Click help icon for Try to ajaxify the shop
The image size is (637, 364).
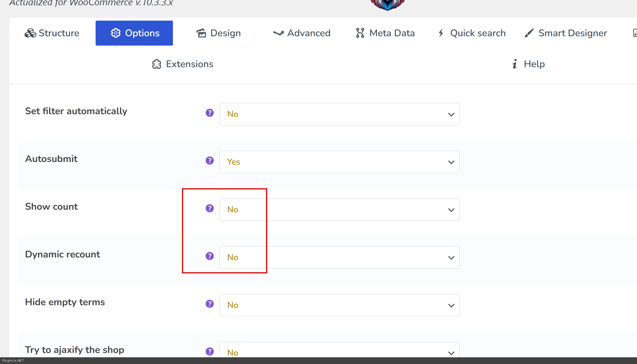pos(209,351)
